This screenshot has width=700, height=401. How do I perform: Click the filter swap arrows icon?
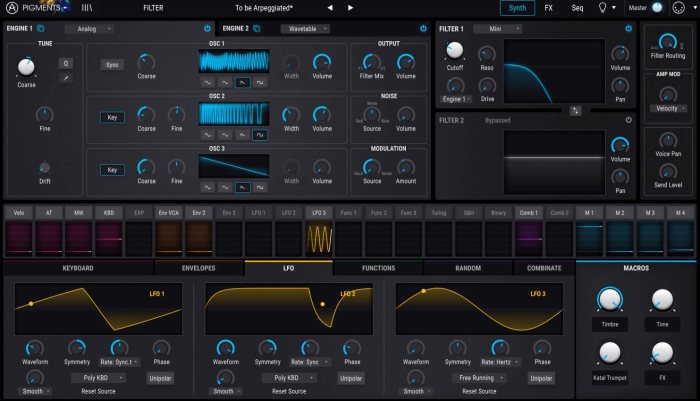point(575,111)
